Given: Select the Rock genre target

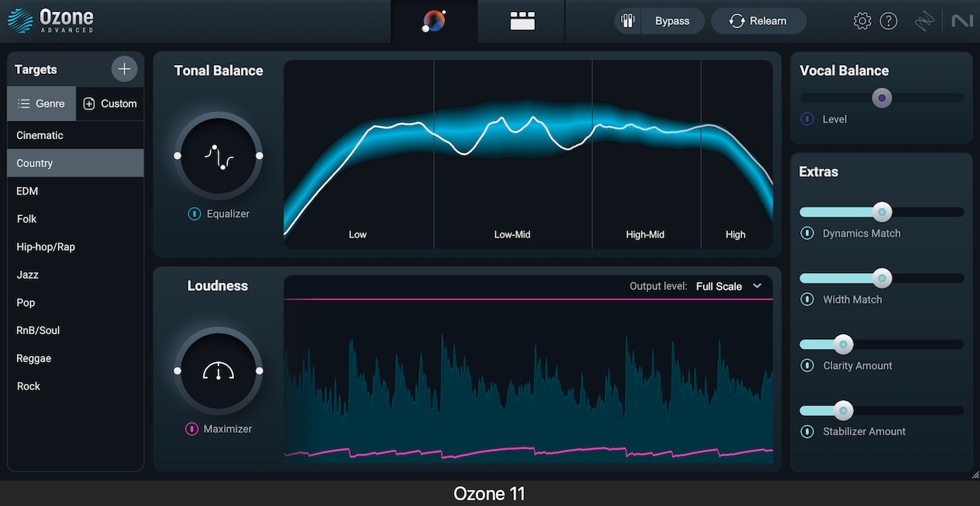Looking at the screenshot, I should (76, 386).
